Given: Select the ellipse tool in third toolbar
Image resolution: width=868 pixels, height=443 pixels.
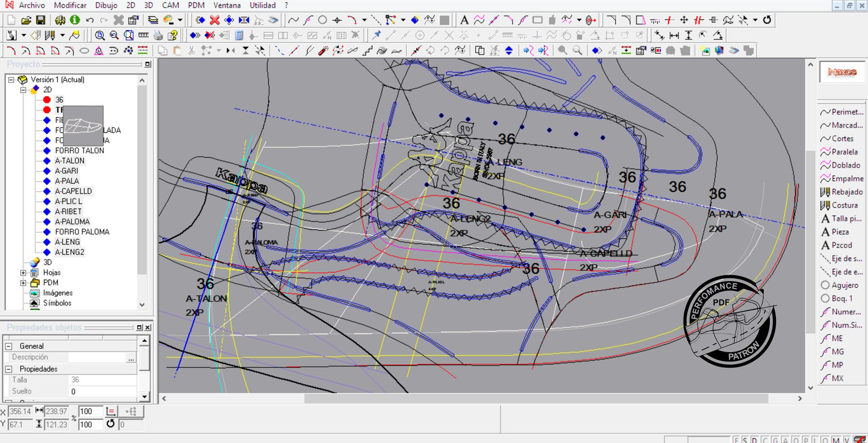Looking at the screenshot, I should pyautogui.click(x=84, y=50).
